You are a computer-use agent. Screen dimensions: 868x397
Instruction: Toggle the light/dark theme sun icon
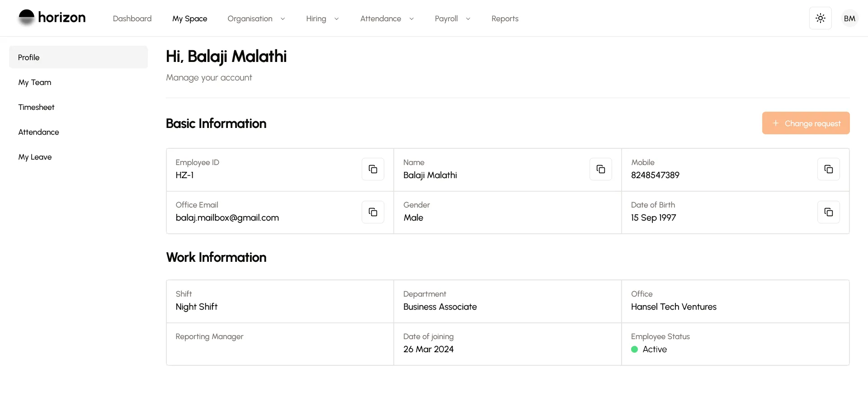pos(821,18)
